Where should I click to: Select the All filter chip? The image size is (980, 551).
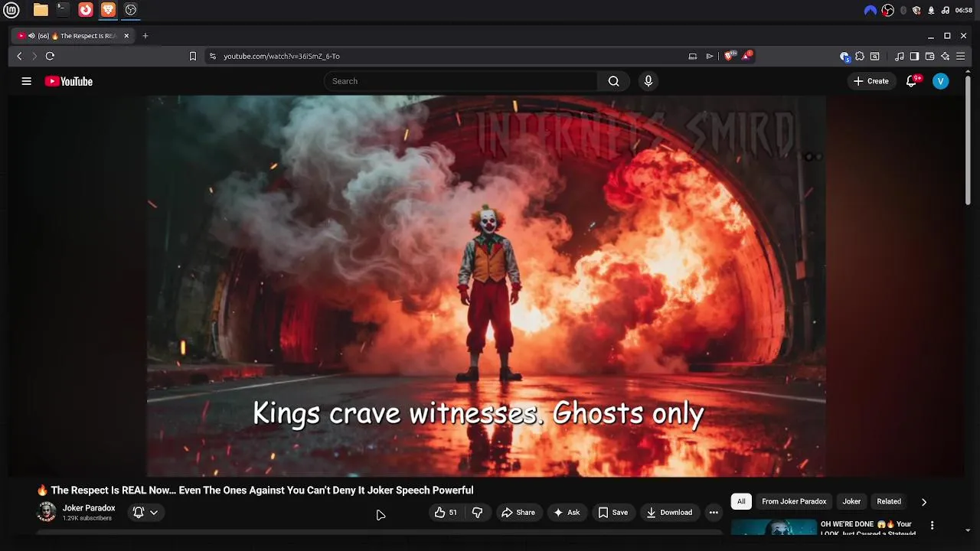pyautogui.click(x=741, y=502)
